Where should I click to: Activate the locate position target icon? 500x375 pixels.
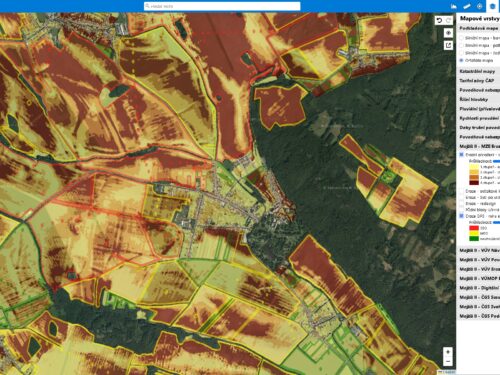[480, 6]
